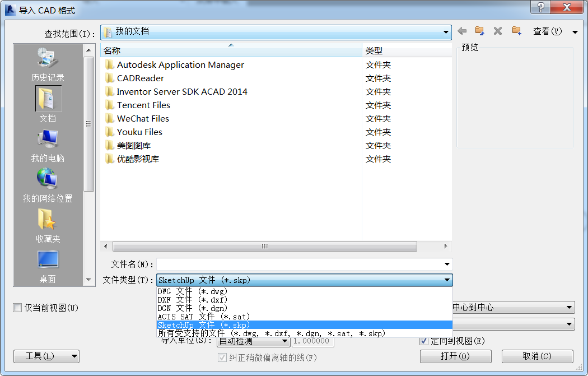
Task: Sort by the 类型 column header
Action: [x=407, y=50]
